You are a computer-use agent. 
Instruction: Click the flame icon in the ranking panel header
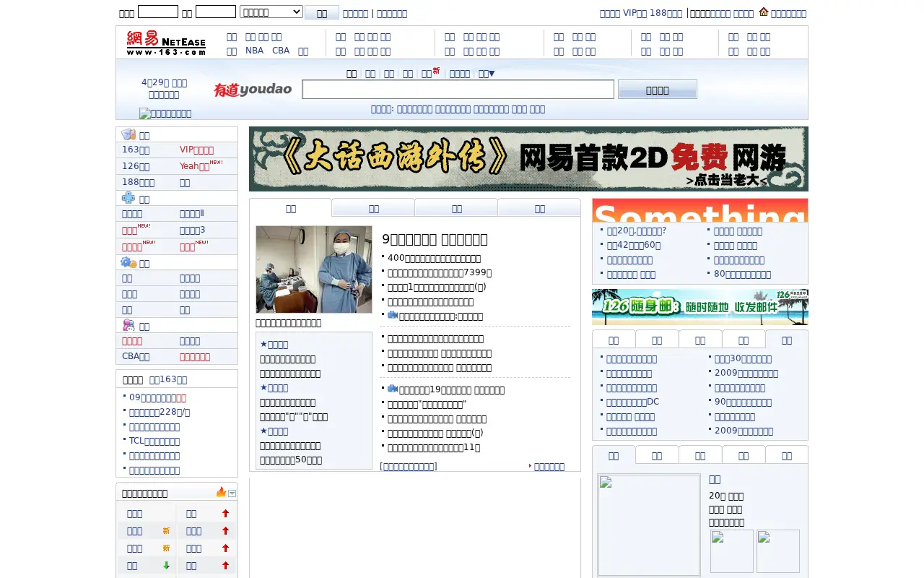click(x=221, y=492)
